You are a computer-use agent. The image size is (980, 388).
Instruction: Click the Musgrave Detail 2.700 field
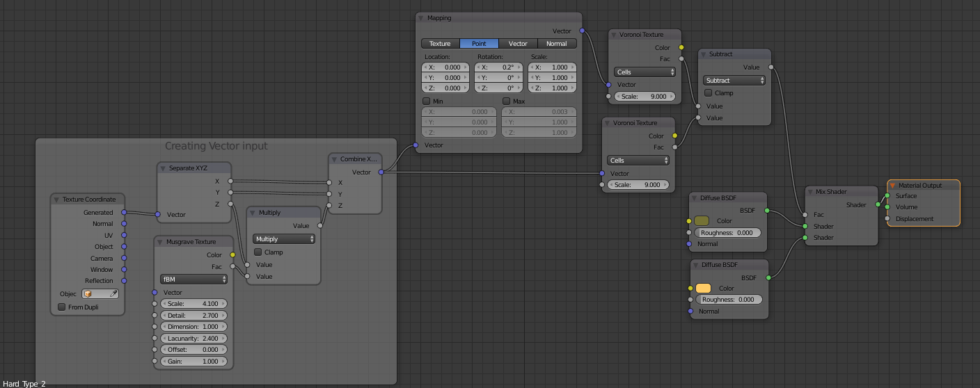click(193, 315)
